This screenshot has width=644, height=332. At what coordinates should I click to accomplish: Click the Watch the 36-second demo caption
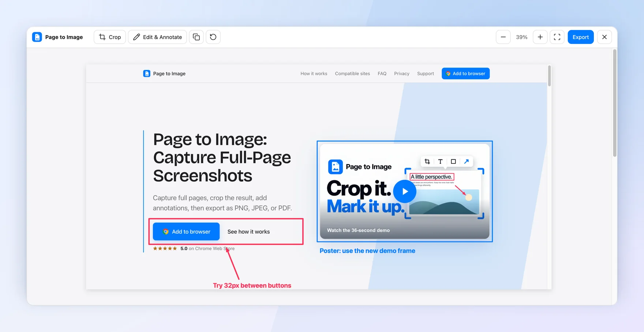coord(358,230)
